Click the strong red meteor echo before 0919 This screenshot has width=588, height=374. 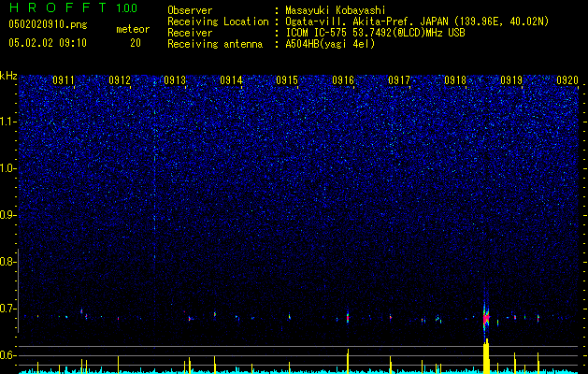click(486, 318)
